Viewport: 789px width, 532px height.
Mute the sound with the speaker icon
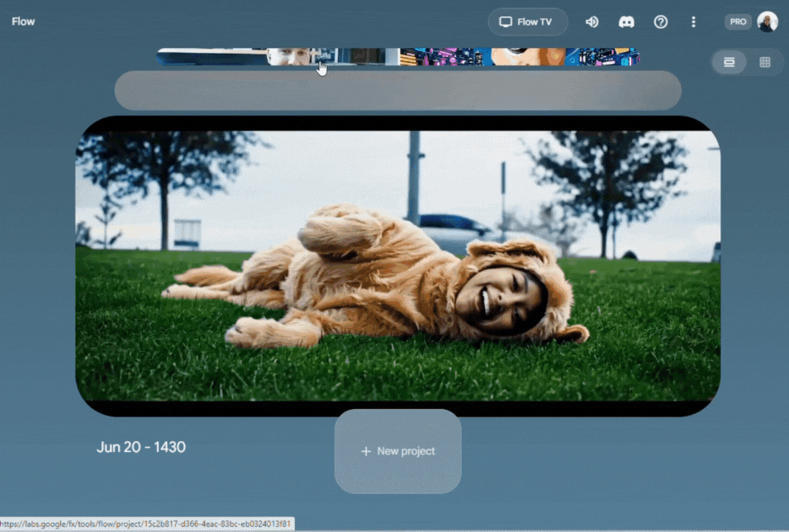coord(592,21)
